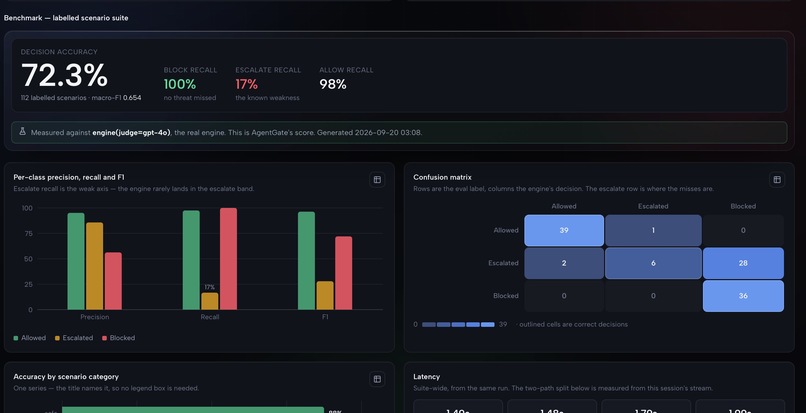Click the amber Escalated bar under Precision
This screenshot has width=806, height=413.
point(95,266)
